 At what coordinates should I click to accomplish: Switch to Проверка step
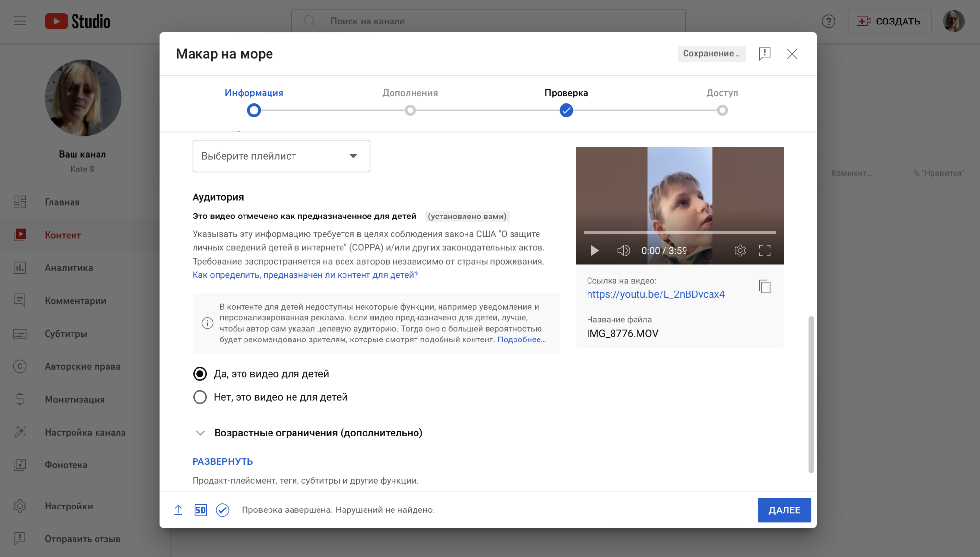[566, 102]
